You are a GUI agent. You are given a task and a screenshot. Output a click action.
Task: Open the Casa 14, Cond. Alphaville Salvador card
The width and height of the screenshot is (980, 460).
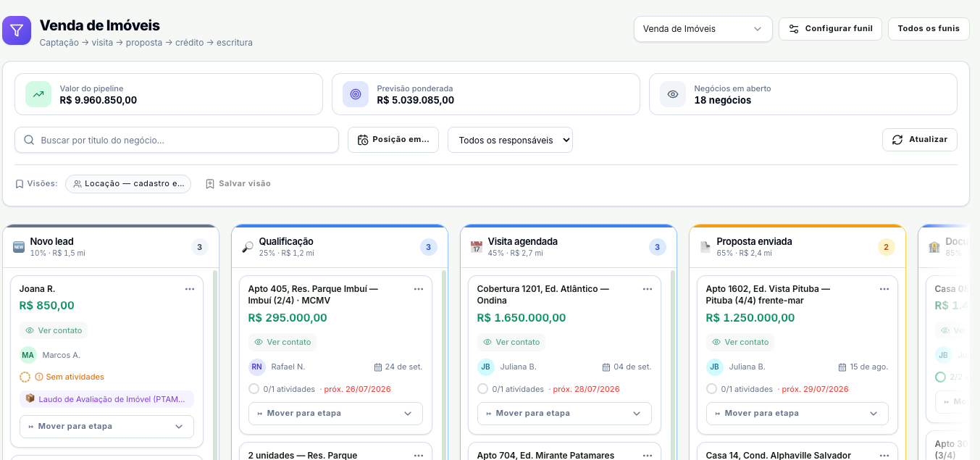[779, 456]
